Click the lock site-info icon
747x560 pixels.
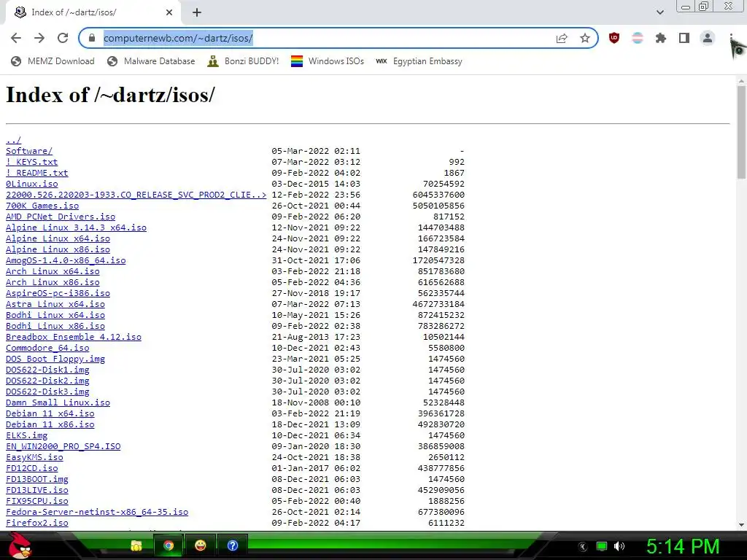(x=93, y=38)
